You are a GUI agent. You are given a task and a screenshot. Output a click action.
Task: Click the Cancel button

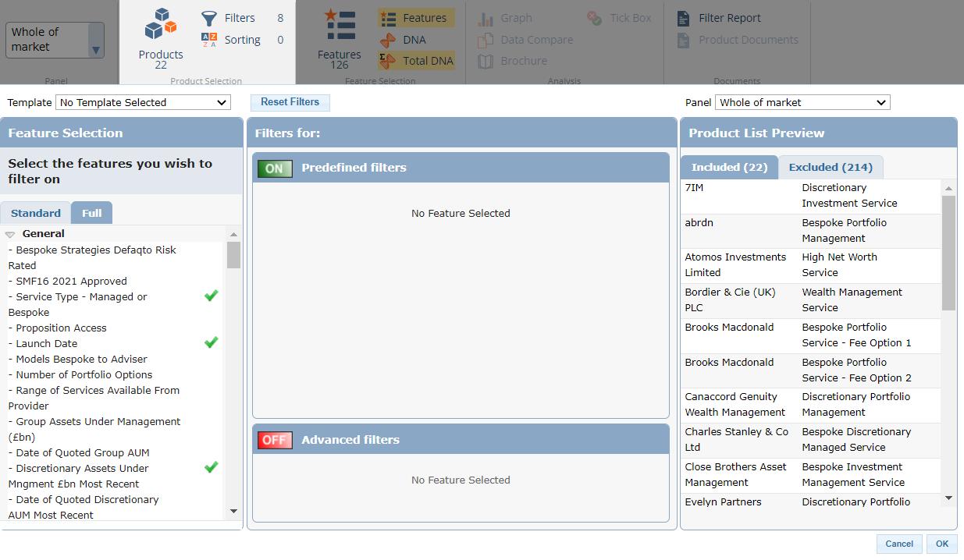tap(899, 544)
